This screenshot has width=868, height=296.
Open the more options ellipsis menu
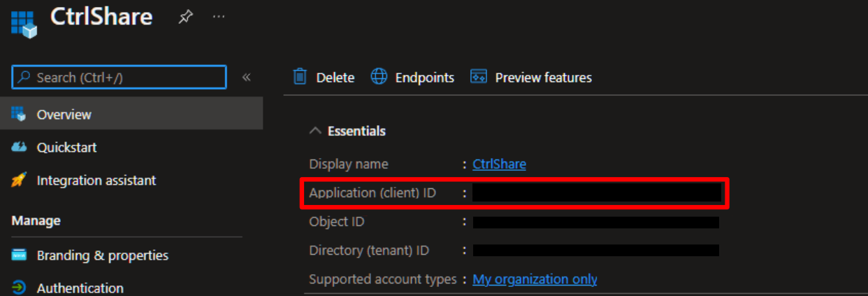(219, 16)
